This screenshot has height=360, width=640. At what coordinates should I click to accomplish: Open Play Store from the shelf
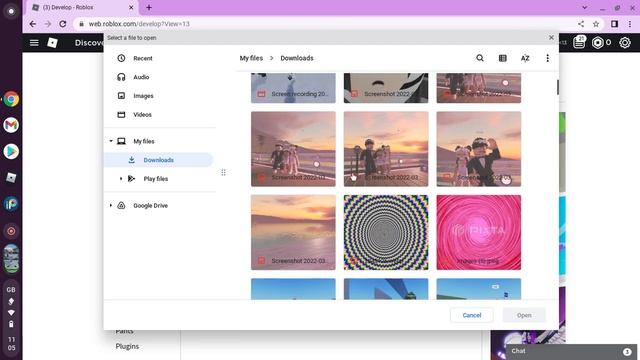tap(11, 151)
